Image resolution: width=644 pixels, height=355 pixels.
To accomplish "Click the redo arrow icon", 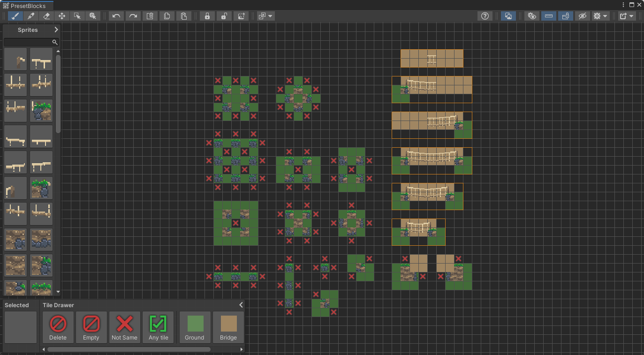I will point(133,16).
